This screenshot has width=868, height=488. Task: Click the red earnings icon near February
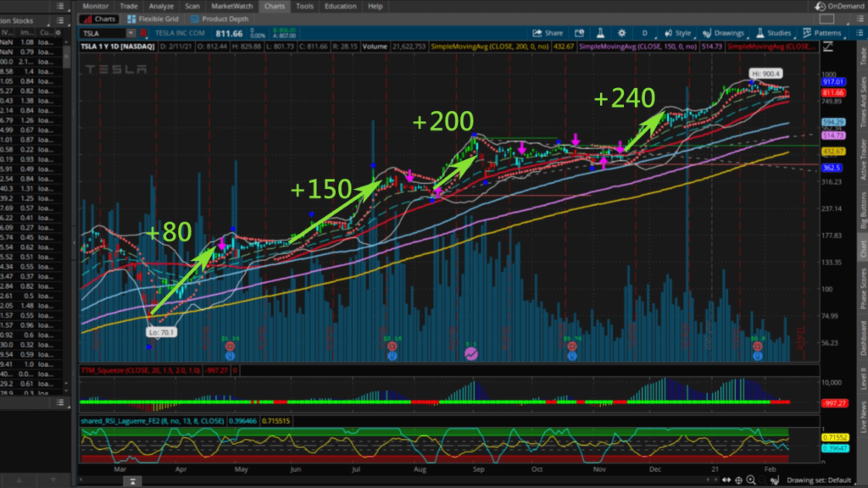pos(757,347)
